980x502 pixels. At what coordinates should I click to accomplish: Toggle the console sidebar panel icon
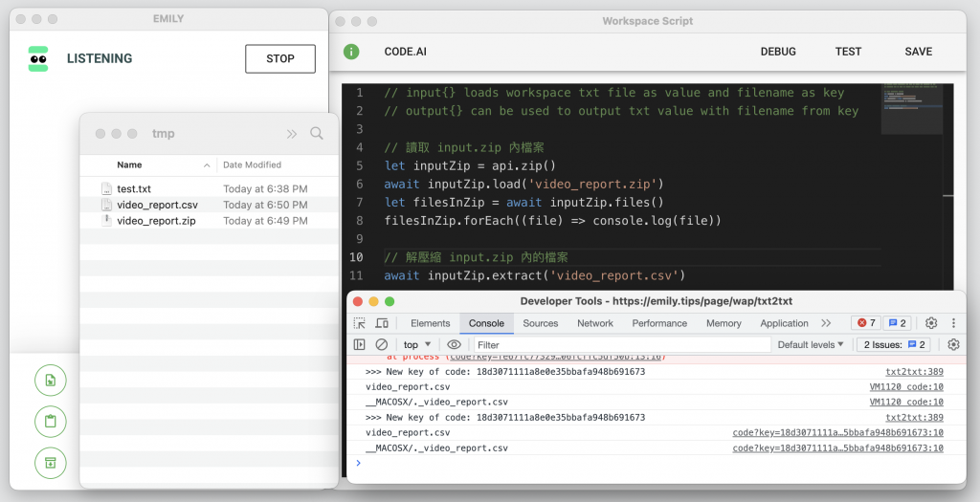[x=360, y=344]
